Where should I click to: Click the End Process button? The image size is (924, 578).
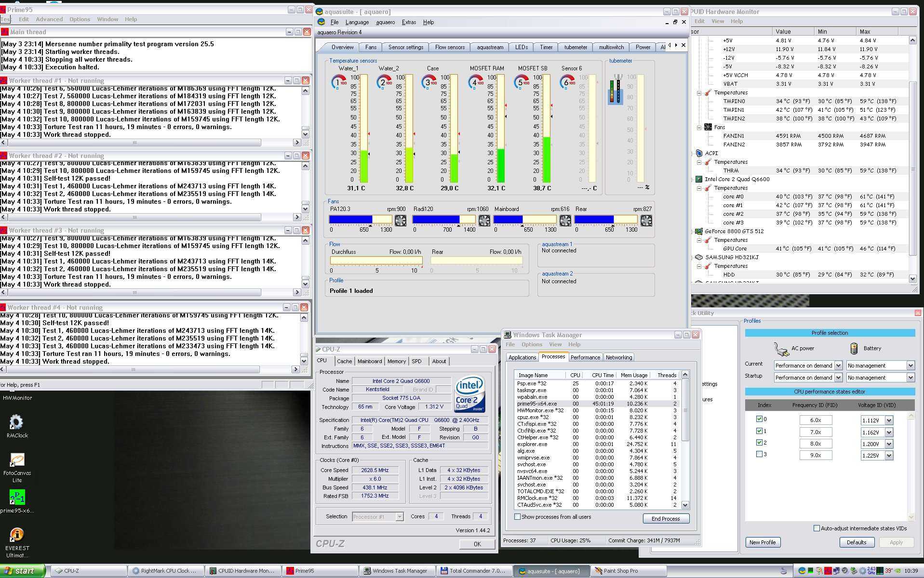[666, 519]
